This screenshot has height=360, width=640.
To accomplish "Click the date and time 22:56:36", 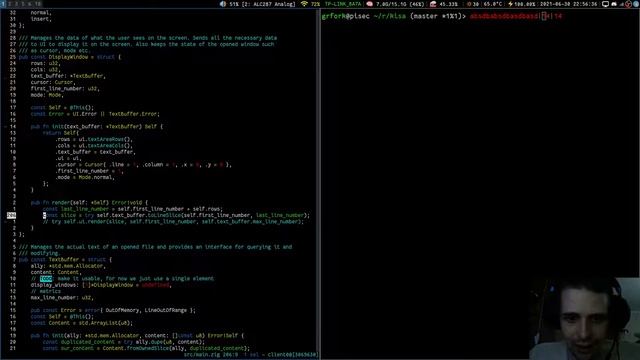I will 568,4.
